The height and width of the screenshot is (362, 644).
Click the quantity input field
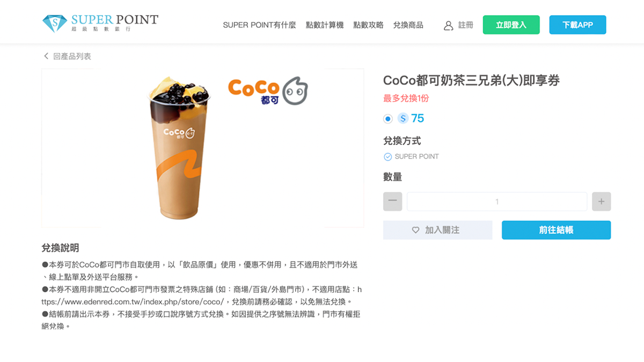(497, 201)
